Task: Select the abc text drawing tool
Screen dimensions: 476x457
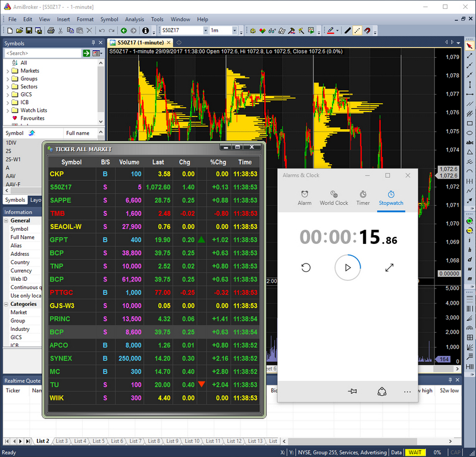Action: pos(469,142)
